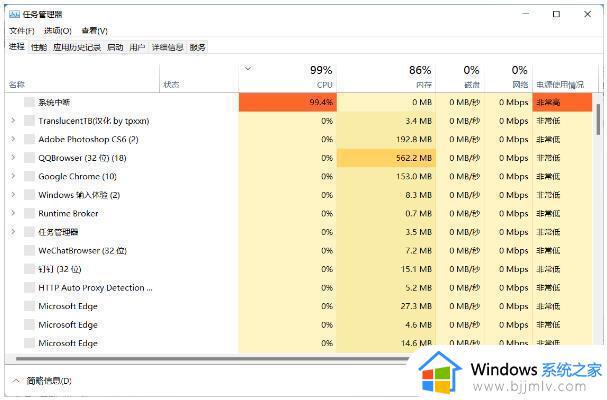Click the TranslucentTB process icon
The image size is (607, 400).
coord(29,121)
